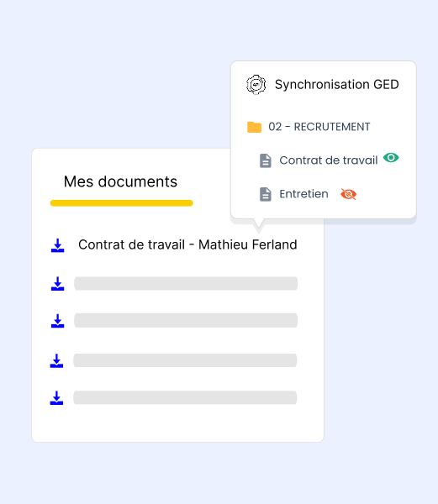438x504 pixels.
Task: Open Contrat de travail - Mathieu Ferland document
Action: coord(187,245)
